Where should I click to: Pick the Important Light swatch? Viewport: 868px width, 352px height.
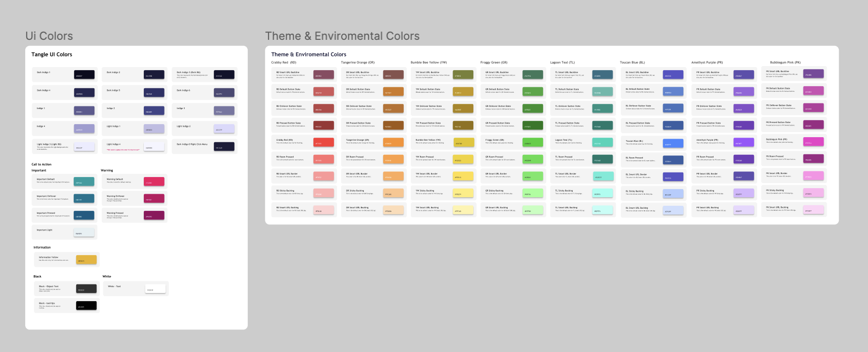tap(84, 232)
